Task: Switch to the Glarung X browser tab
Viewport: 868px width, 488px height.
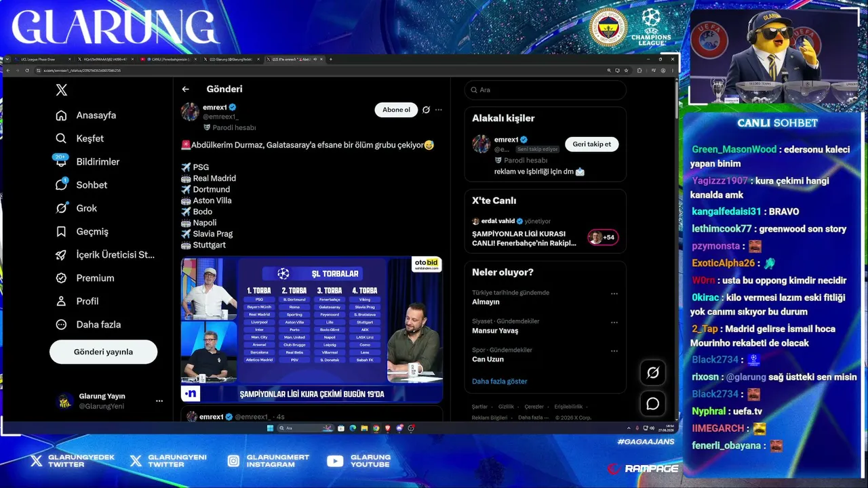Action: 231,60
